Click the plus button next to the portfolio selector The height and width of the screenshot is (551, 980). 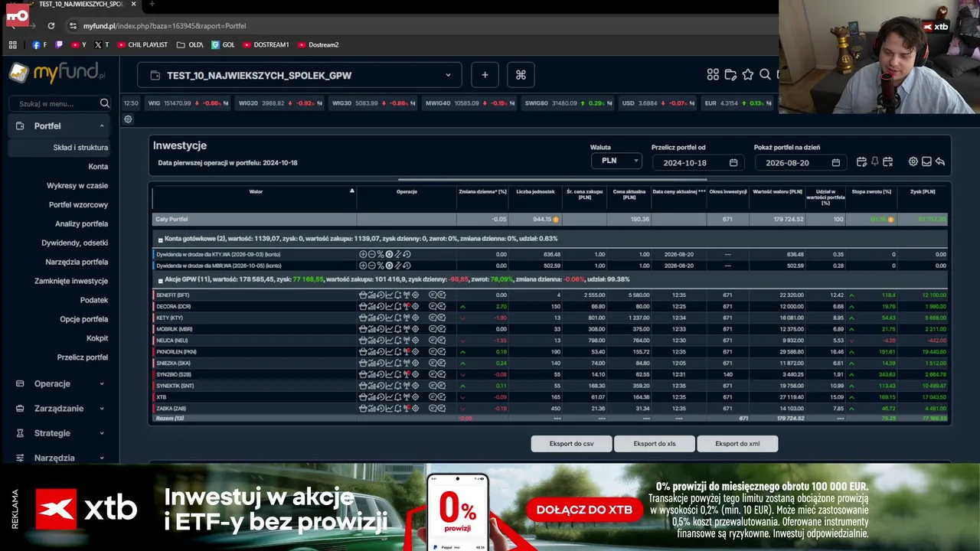485,75
